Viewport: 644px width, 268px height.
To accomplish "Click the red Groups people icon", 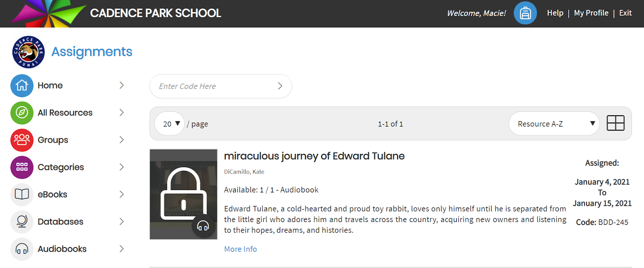I will point(22,140).
